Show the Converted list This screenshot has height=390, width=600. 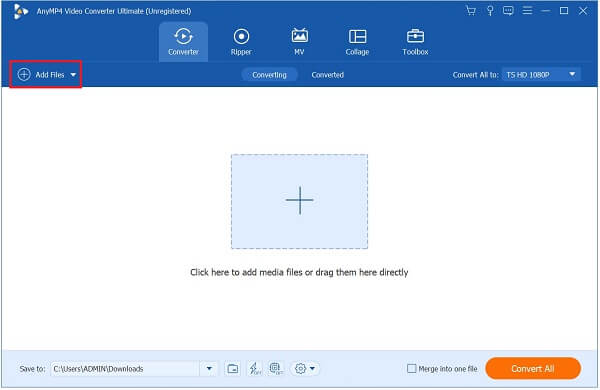(x=328, y=75)
